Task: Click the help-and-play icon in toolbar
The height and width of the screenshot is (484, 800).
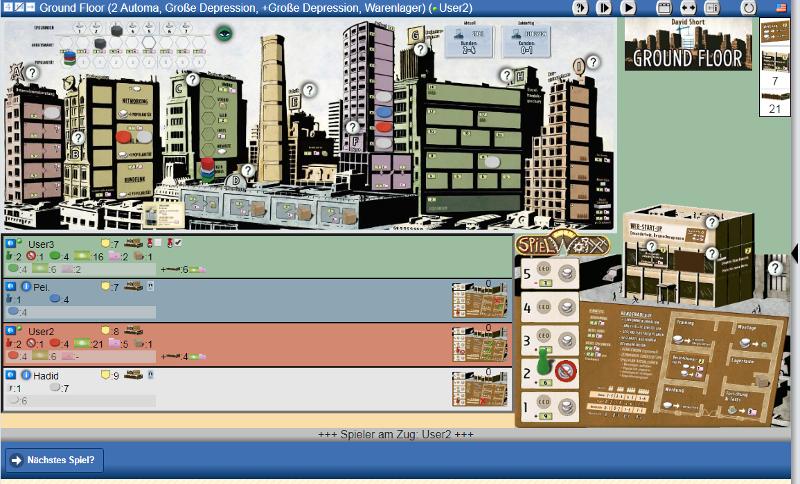Action: [581, 7]
